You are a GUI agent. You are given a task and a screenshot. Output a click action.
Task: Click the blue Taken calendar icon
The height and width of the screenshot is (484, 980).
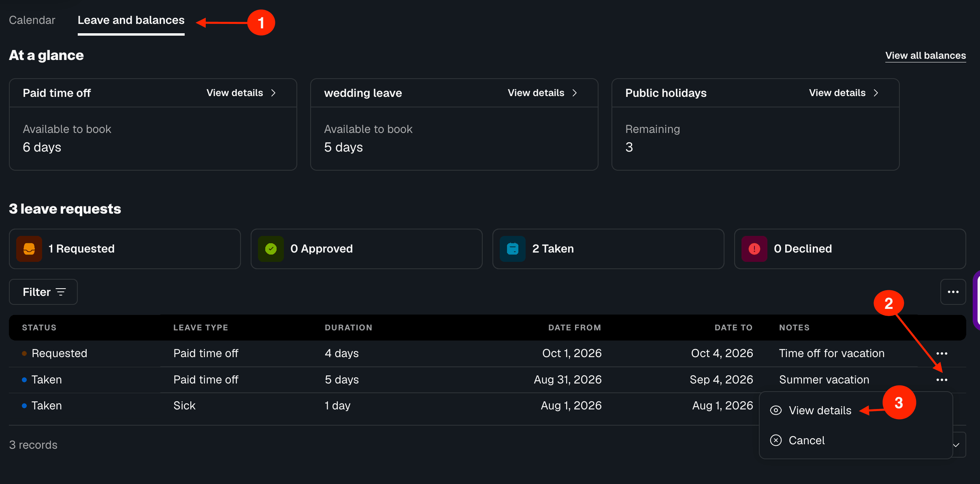pyautogui.click(x=513, y=248)
